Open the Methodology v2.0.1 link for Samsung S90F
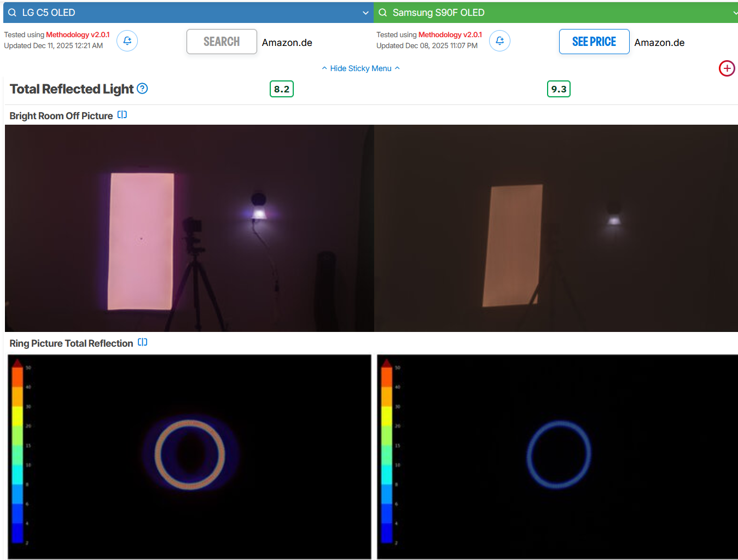Screen dimensions: 738x560 point(450,34)
